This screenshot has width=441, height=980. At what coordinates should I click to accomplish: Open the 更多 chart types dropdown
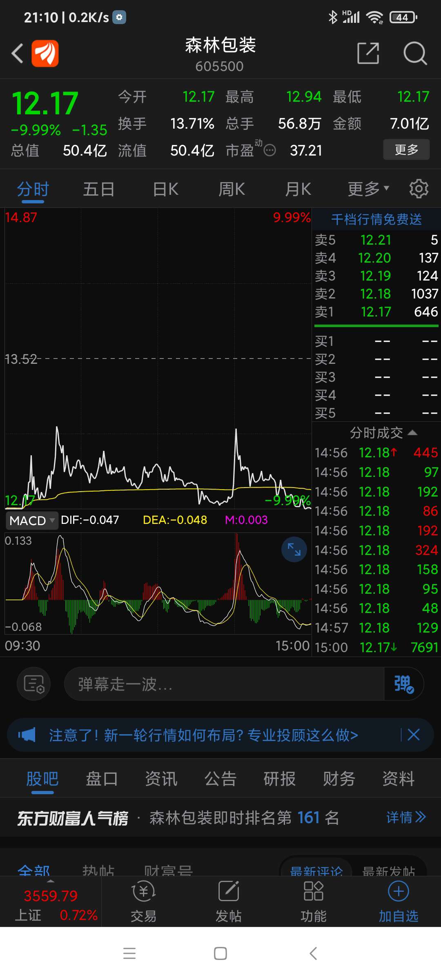[x=368, y=189]
